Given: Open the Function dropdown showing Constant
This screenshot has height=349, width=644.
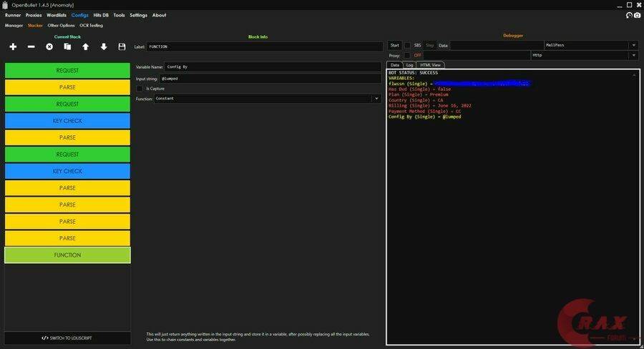Looking at the screenshot, I should (268, 99).
